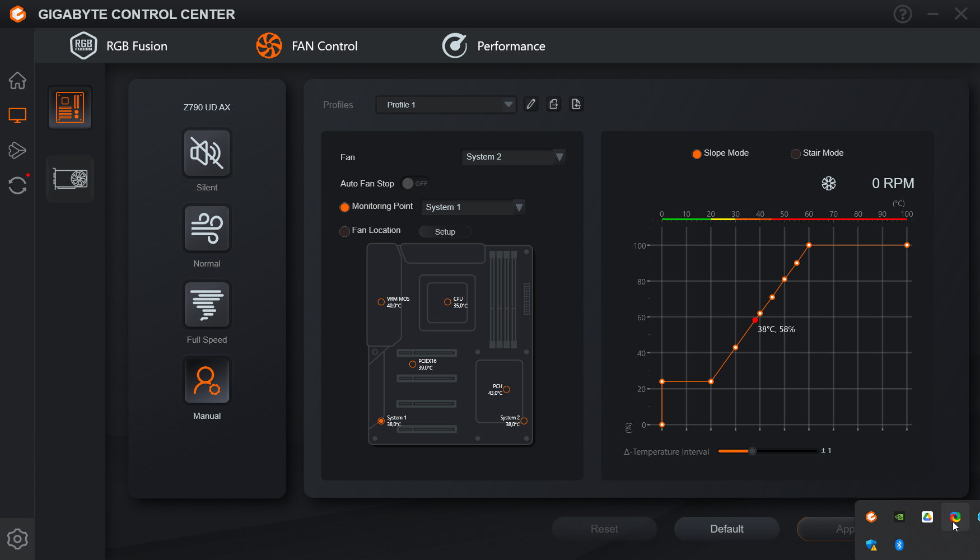
Task: Activate the Full Speed fan mode
Action: coord(207,305)
